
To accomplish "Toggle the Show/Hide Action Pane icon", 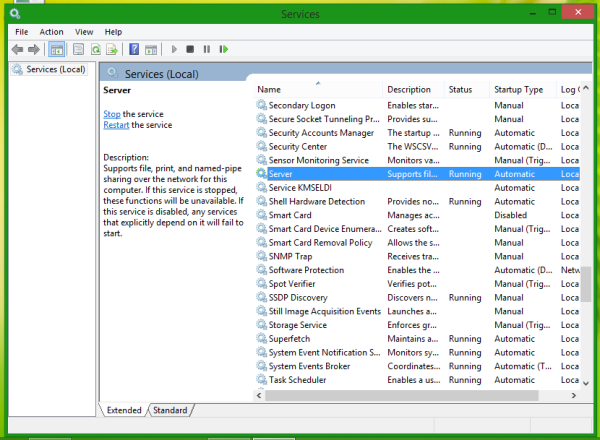I will [x=151, y=49].
